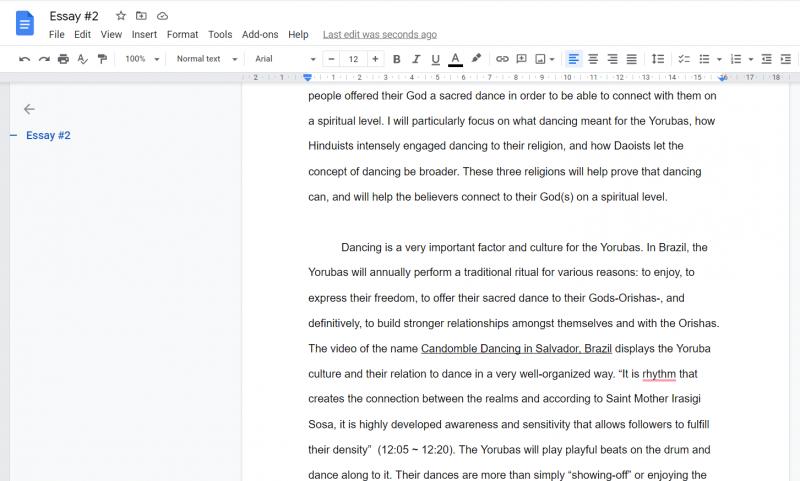This screenshot has height=481, width=800.
Task: Click the Add comment icon
Action: pos(521,59)
